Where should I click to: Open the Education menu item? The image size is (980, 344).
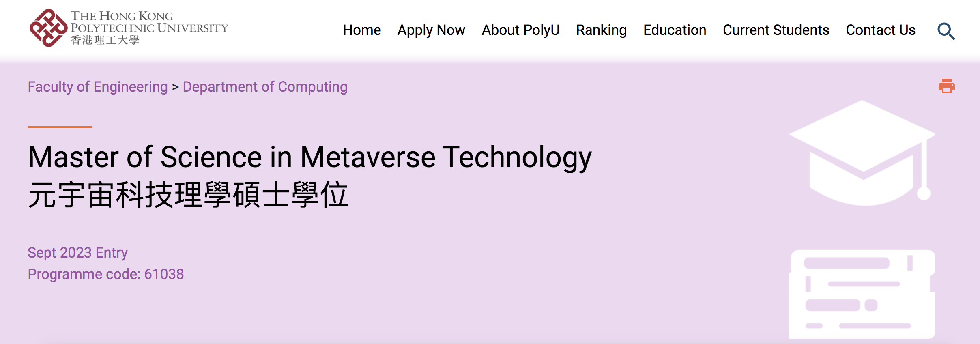(x=675, y=30)
